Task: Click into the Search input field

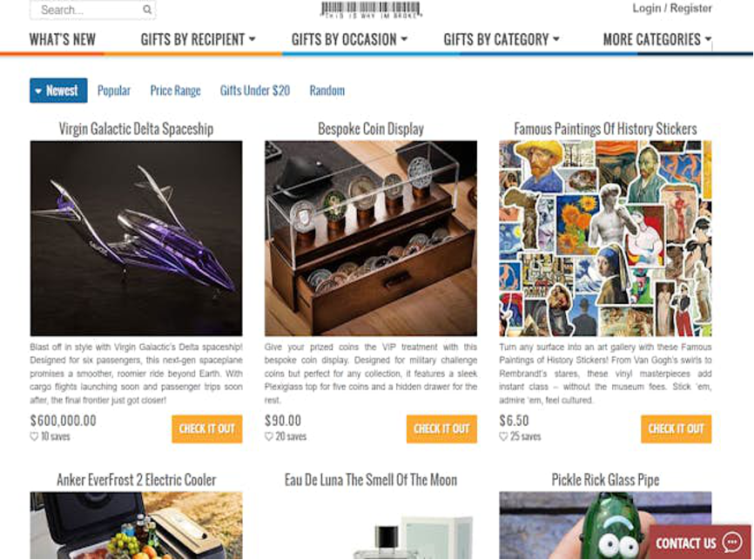Action: [86, 10]
